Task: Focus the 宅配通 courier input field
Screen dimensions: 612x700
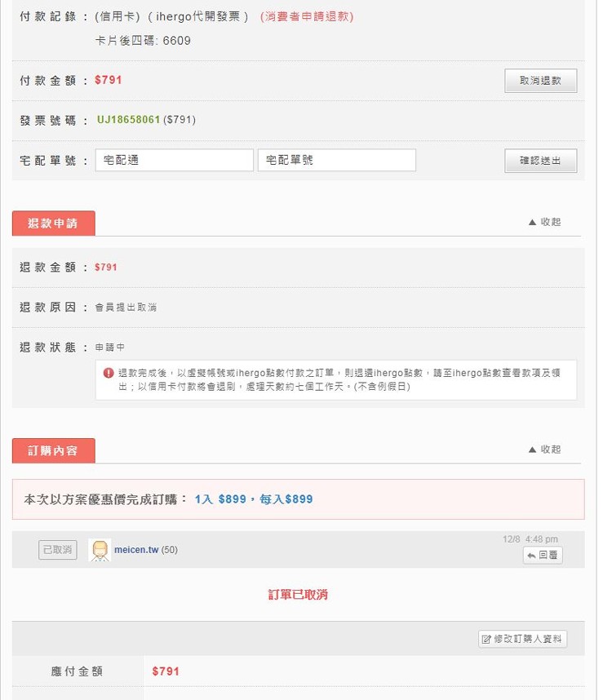Action: [x=174, y=160]
